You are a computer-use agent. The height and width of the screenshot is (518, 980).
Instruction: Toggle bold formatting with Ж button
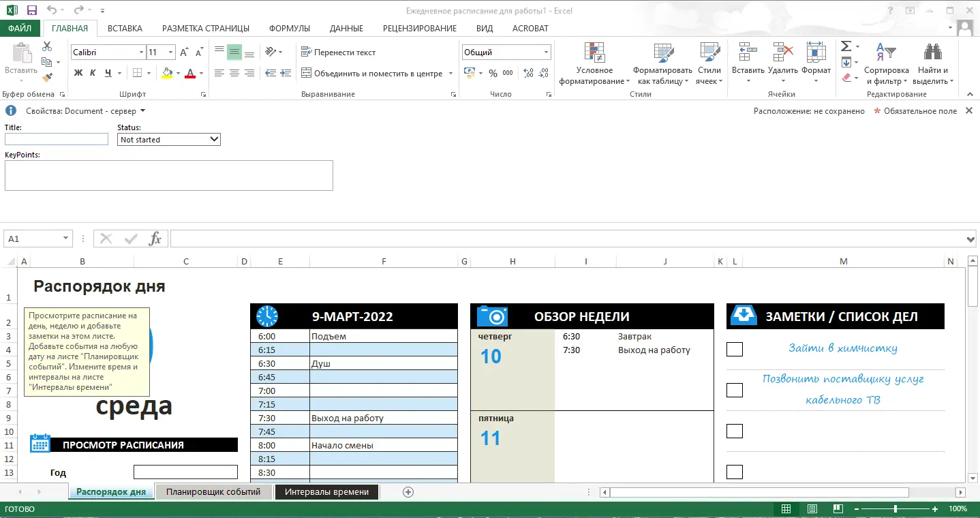tap(80, 72)
